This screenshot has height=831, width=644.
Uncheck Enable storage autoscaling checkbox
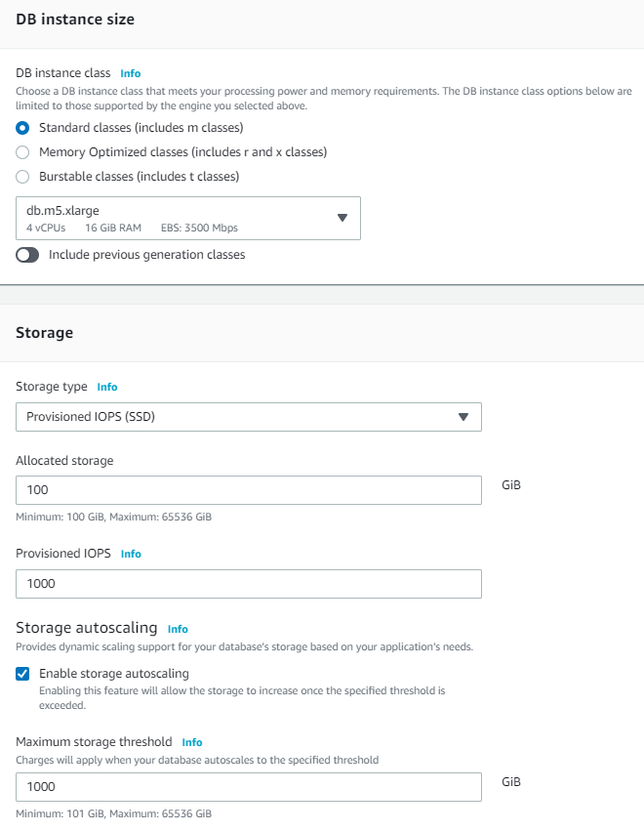click(x=22, y=674)
